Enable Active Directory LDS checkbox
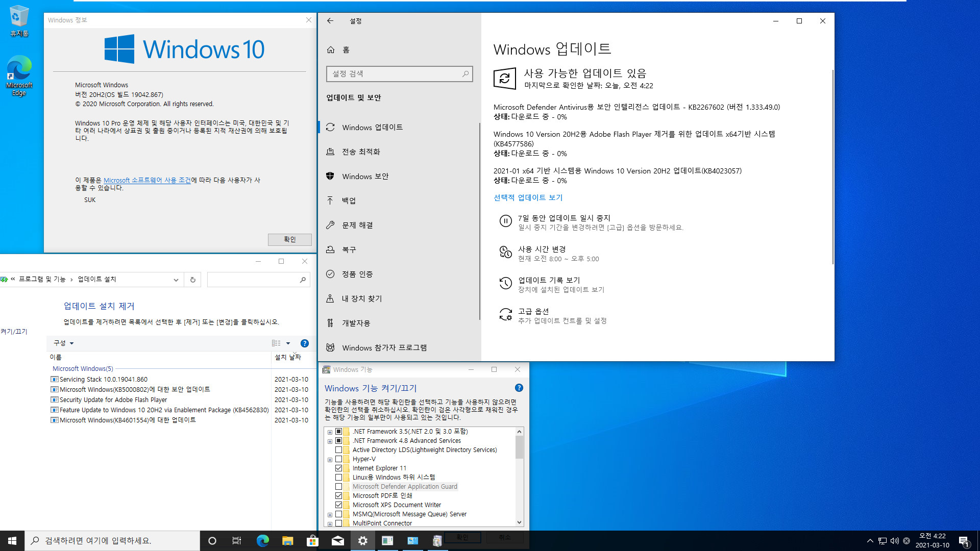Screen dimensions: 980x551 point(338,450)
